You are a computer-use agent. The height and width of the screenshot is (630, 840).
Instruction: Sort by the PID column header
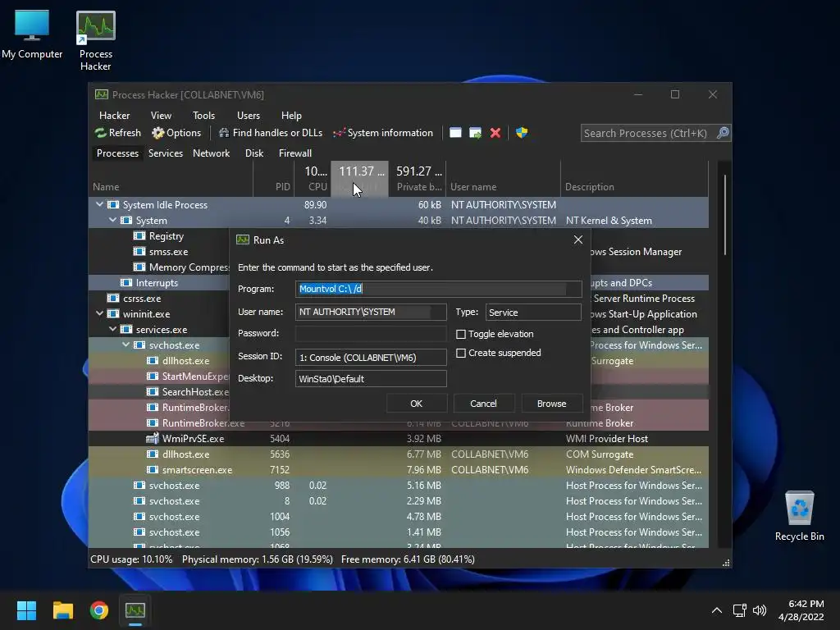pyautogui.click(x=273, y=179)
